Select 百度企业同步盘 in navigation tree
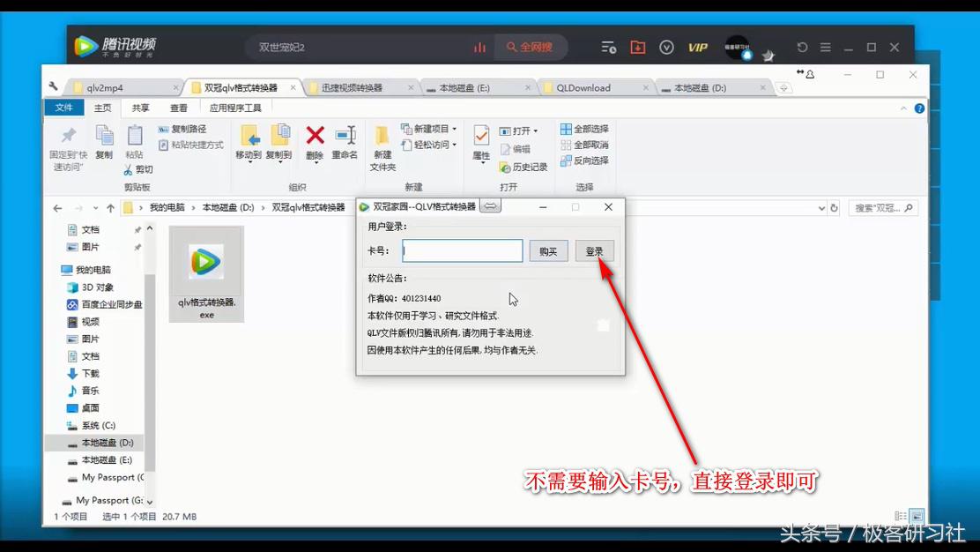The height and width of the screenshot is (552, 980). click(112, 304)
